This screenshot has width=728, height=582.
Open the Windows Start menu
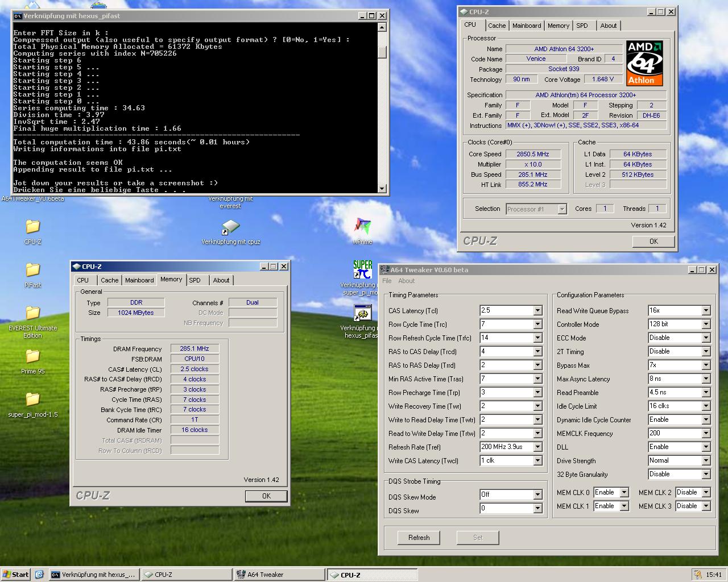tap(15, 575)
